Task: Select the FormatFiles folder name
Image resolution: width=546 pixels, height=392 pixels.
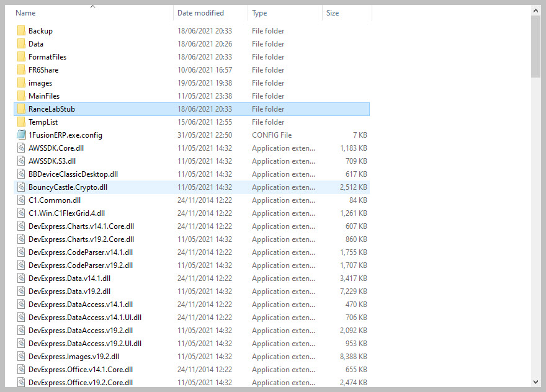Action: [47, 56]
